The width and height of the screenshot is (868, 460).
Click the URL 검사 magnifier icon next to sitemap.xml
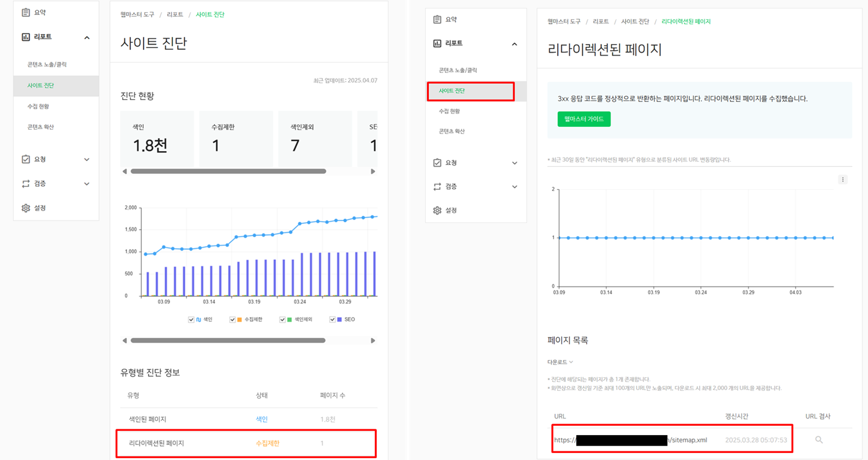tap(819, 440)
